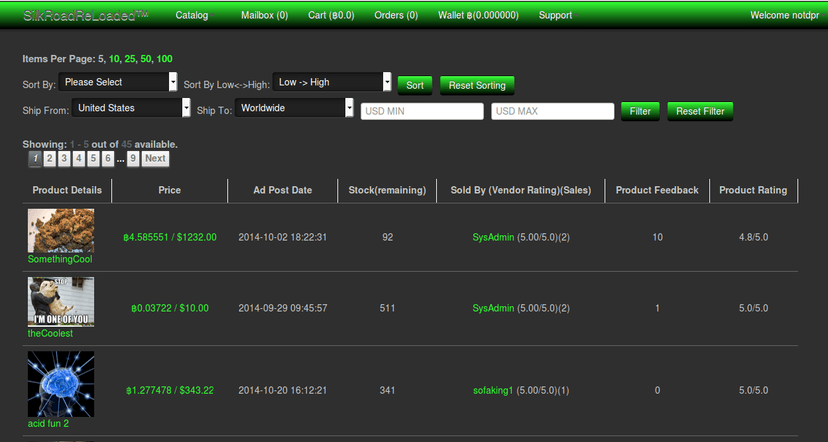Open the theCoolest product image
The width and height of the screenshot is (828, 442).
(61, 302)
